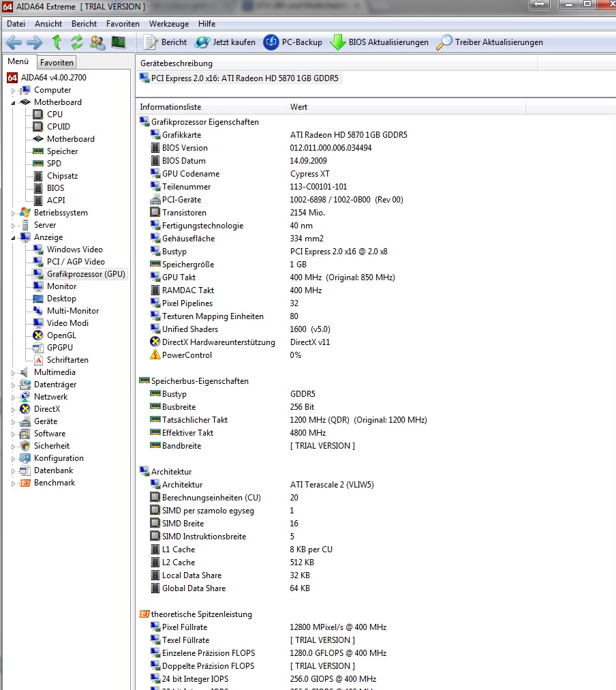Select the CPU item in the tree
616x690 pixels.
(55, 115)
